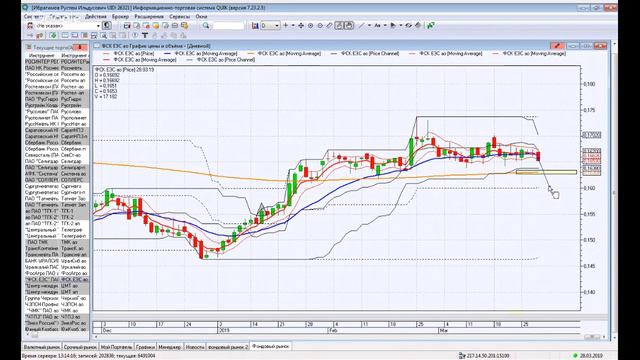Switch to the фондовый рынок 2 tab
Image resolution: width=640 pixels, height=360 pixels.
228,347
